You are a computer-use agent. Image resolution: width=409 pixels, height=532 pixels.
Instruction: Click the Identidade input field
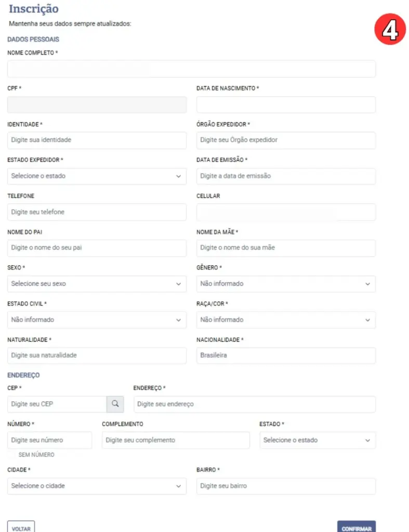point(97,140)
